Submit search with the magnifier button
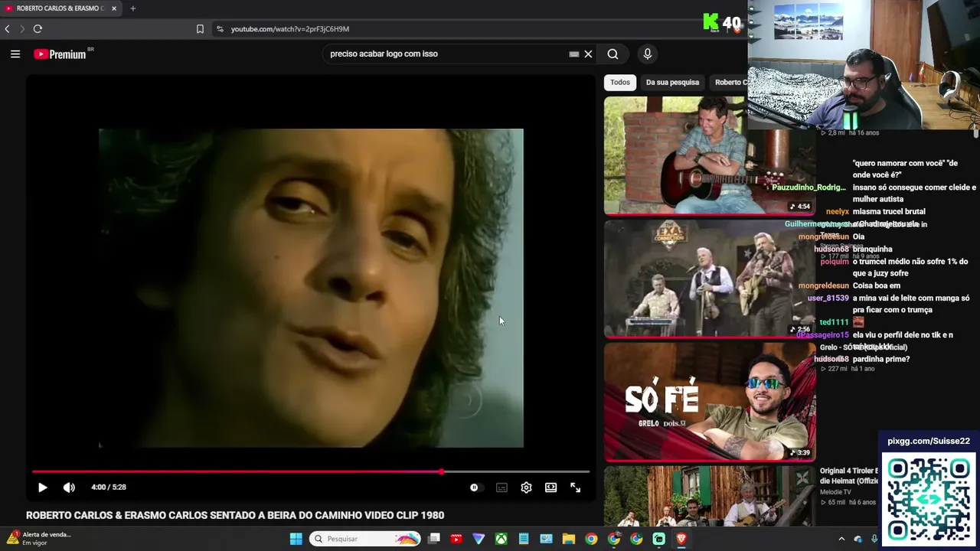 (612, 54)
